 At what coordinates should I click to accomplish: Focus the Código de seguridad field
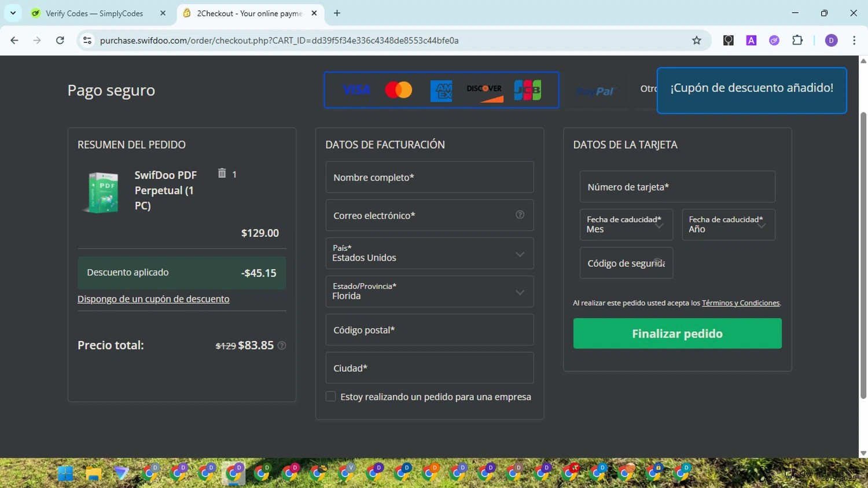626,263
